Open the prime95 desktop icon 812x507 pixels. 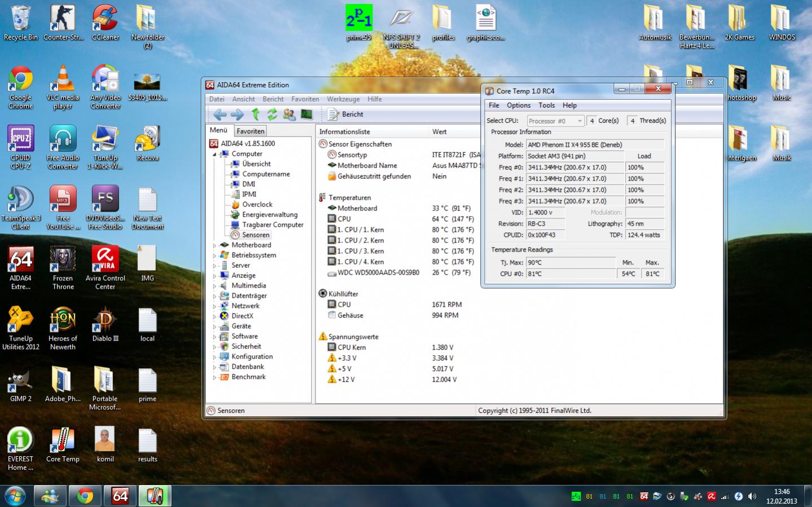pyautogui.click(x=359, y=23)
